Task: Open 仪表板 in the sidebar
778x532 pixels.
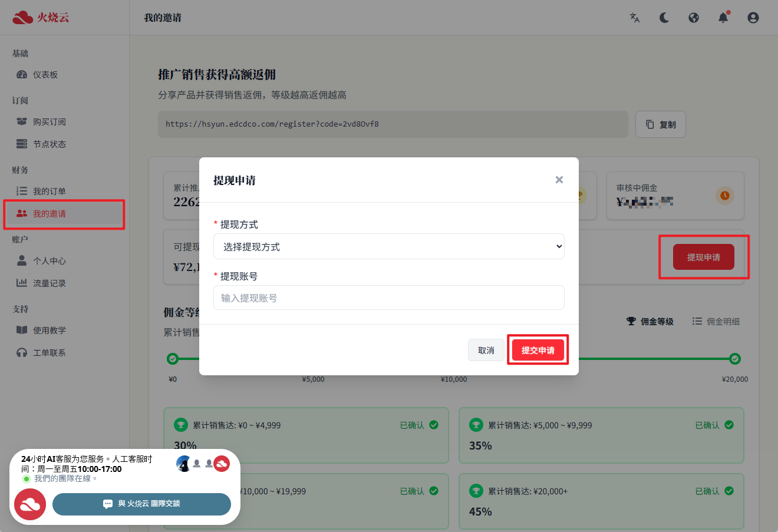Action: pyautogui.click(x=45, y=75)
